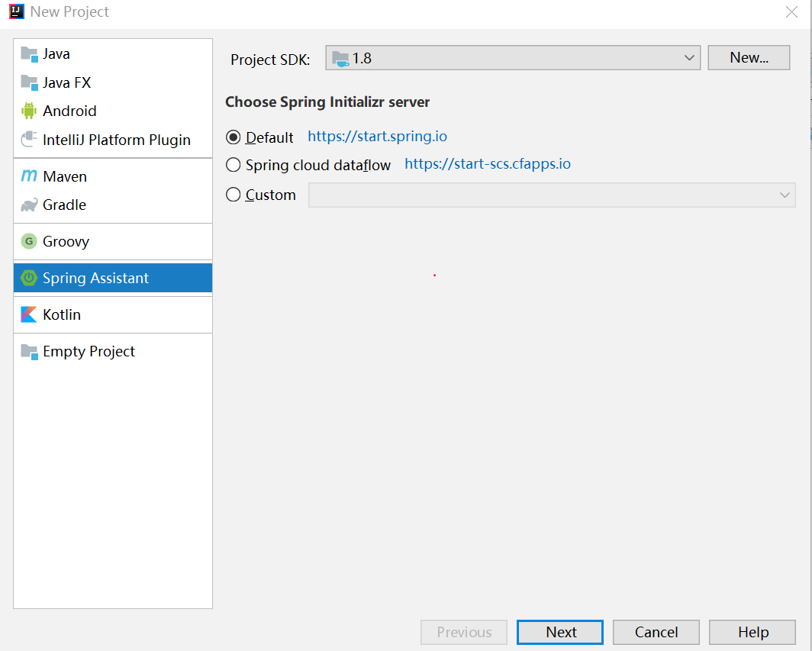
Task: Choose Android project type label
Action: [69, 111]
